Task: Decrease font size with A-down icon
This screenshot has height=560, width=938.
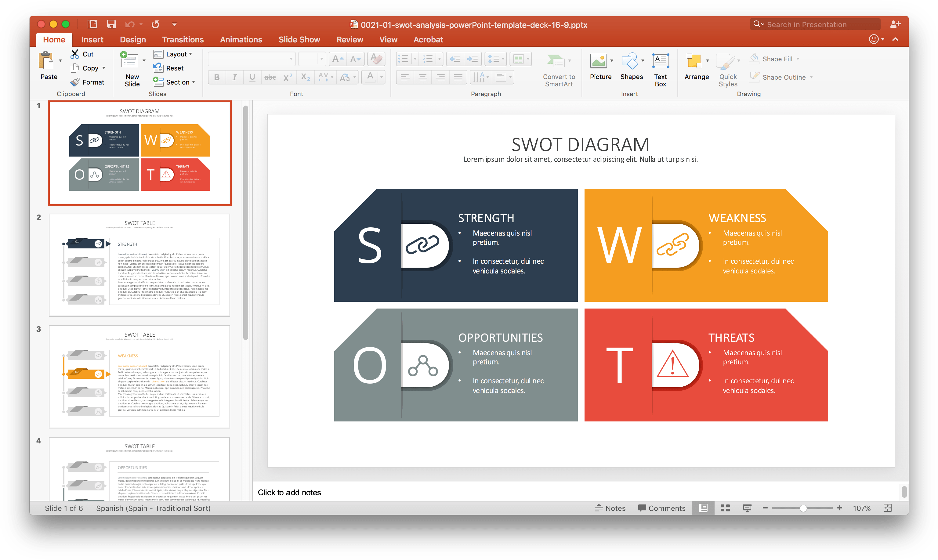Action: (355, 59)
